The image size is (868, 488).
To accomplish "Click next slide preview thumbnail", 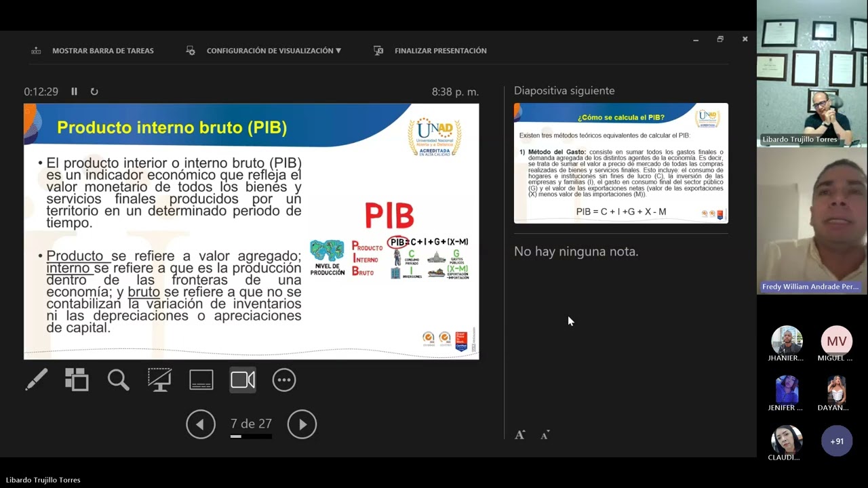I will tap(620, 163).
